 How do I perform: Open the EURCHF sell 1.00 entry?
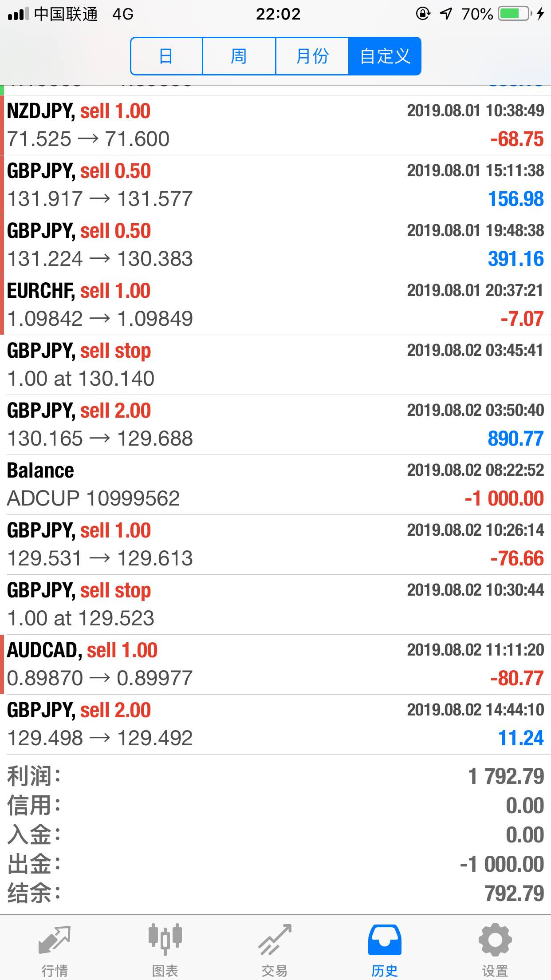point(275,305)
